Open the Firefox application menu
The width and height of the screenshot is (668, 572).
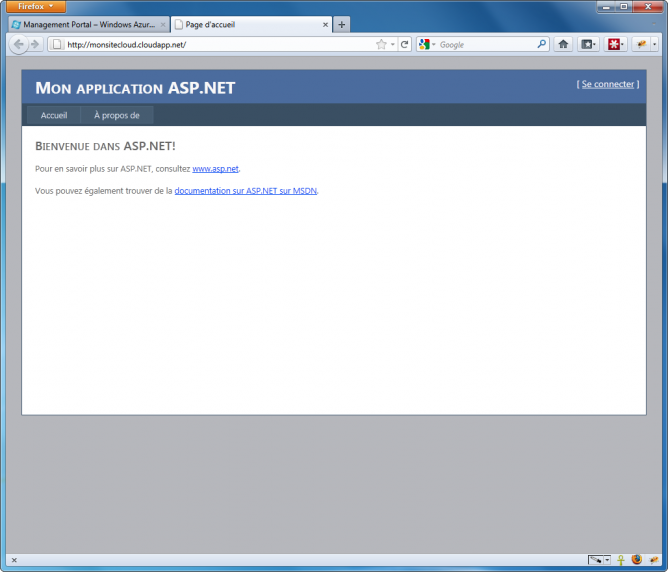pyautogui.click(x=36, y=6)
